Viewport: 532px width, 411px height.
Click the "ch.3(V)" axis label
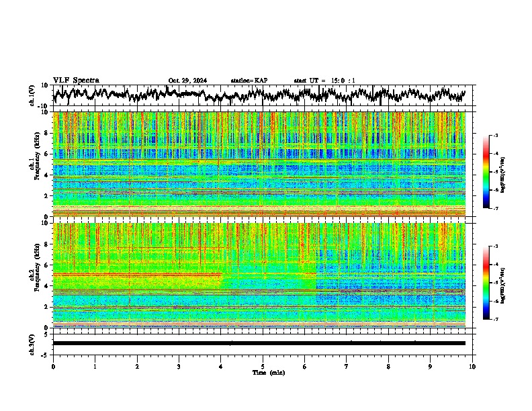pos(32,345)
